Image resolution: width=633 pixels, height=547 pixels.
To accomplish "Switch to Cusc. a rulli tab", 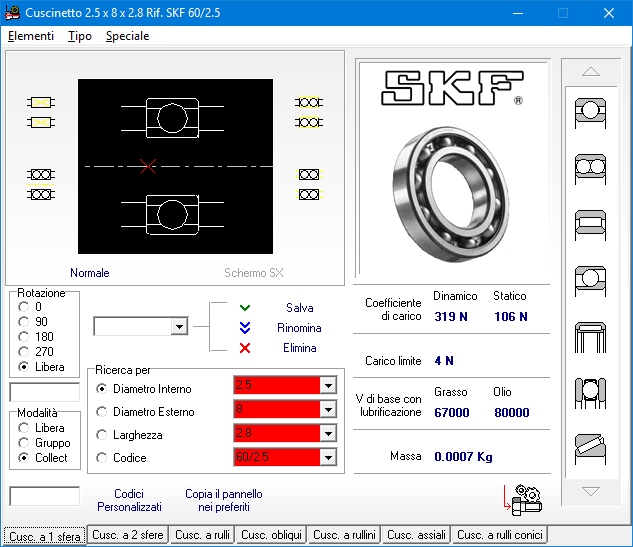I will (x=202, y=535).
